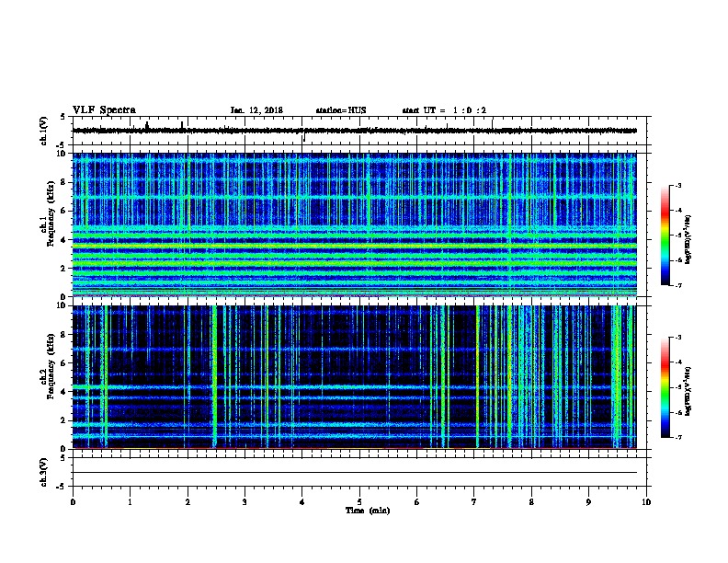Click the ch.2 spectrogram plot

(354, 376)
